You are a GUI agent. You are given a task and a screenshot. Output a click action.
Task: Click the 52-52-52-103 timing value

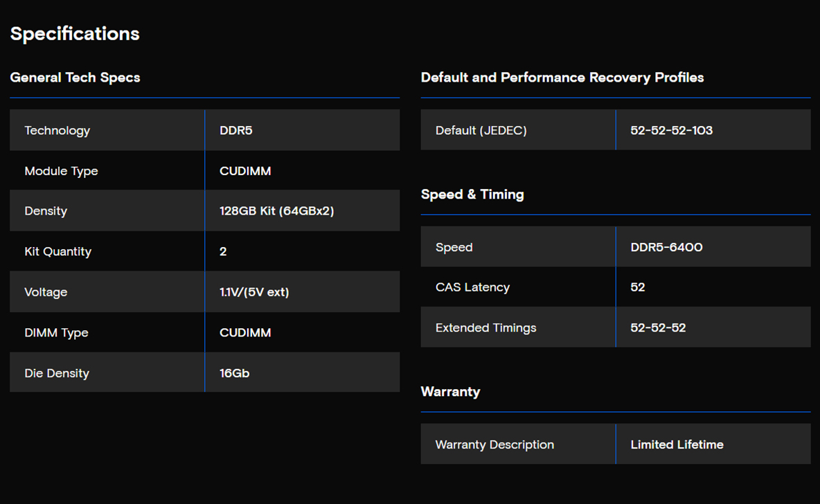click(672, 130)
